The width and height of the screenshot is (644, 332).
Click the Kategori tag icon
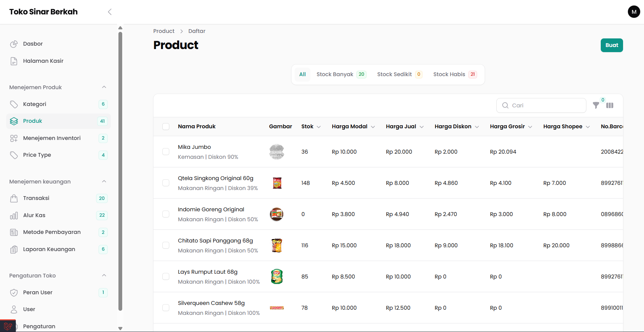pos(14,104)
